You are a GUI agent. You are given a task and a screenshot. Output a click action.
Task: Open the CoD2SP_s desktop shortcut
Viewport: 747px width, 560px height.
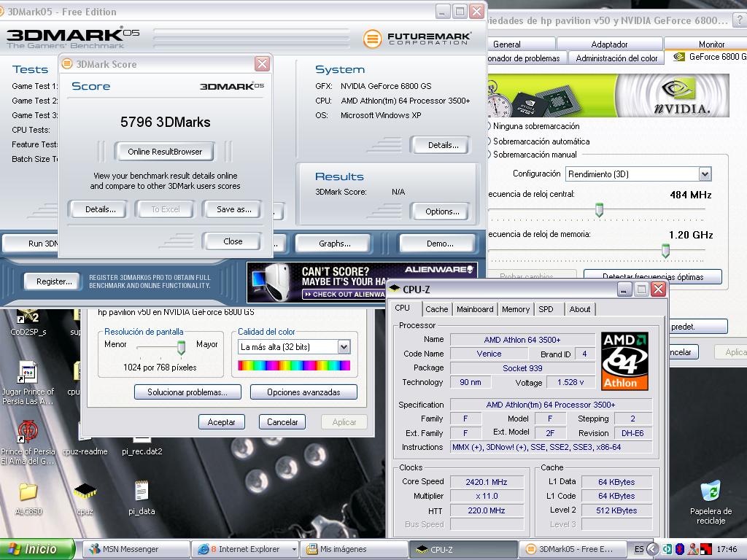(x=28, y=317)
